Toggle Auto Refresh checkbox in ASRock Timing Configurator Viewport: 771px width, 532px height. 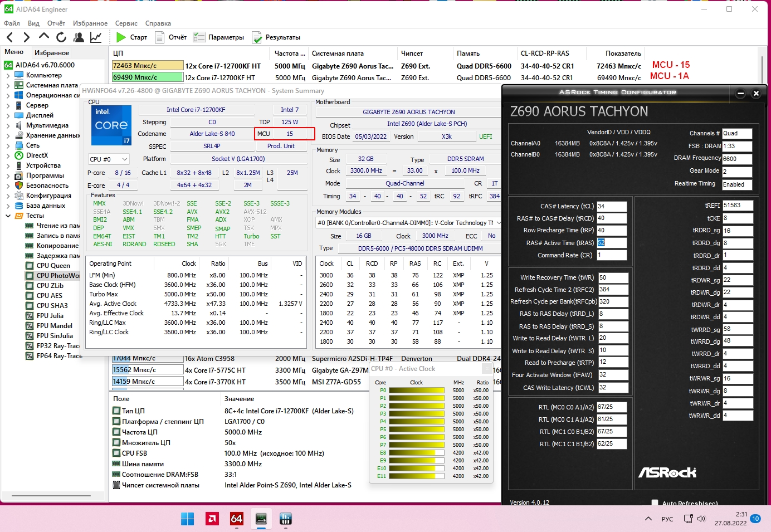(x=655, y=503)
